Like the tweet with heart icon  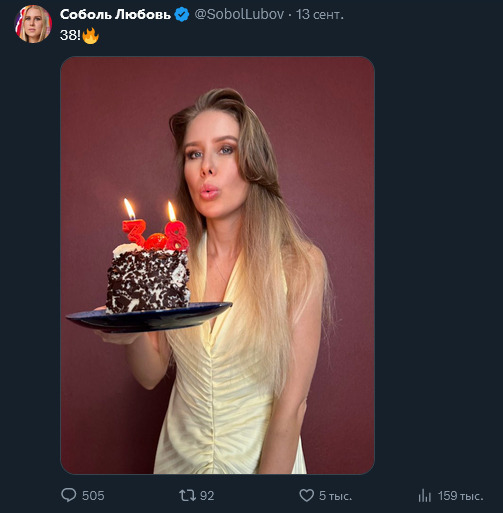click(306, 495)
